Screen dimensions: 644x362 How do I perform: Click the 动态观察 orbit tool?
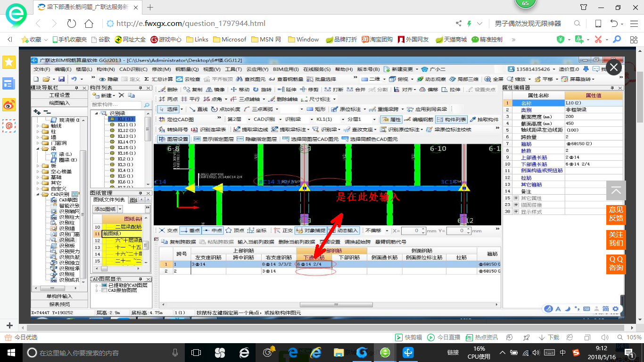(431, 79)
